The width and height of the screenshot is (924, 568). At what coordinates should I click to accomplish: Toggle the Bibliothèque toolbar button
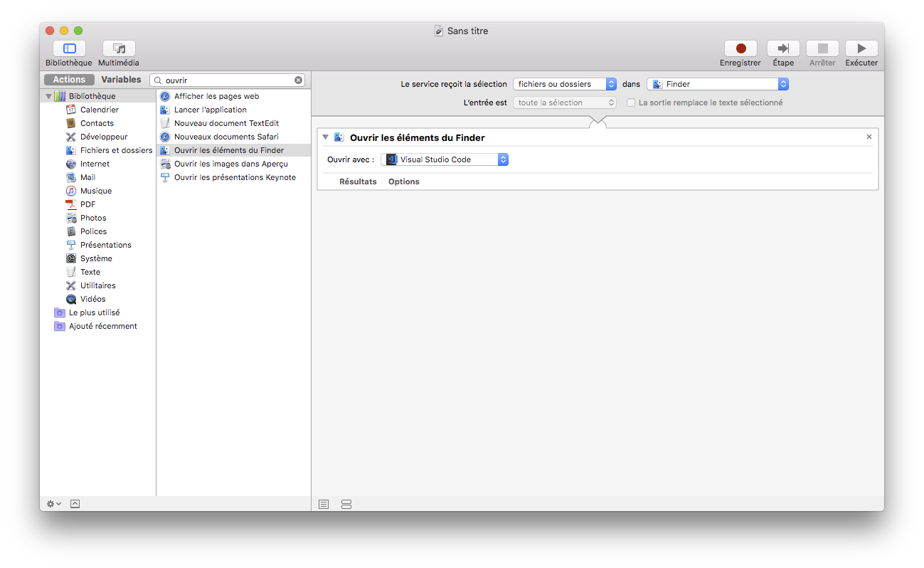pos(69,48)
